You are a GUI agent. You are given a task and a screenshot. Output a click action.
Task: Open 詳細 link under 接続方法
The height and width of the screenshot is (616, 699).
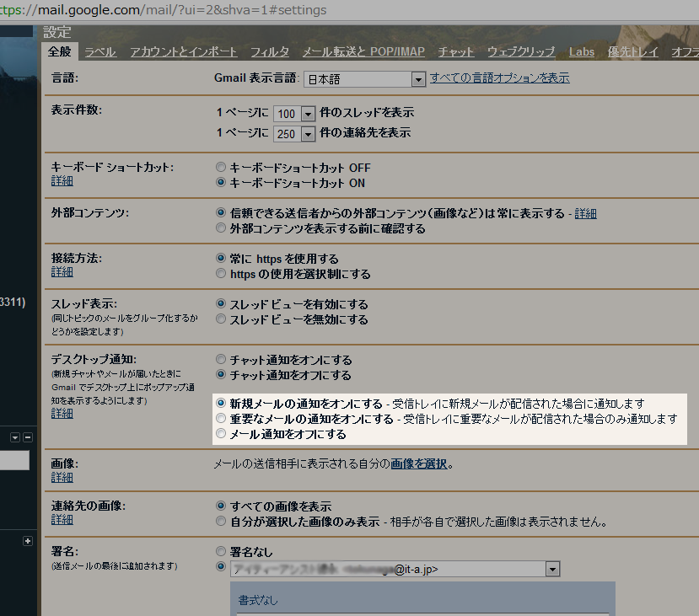(62, 271)
